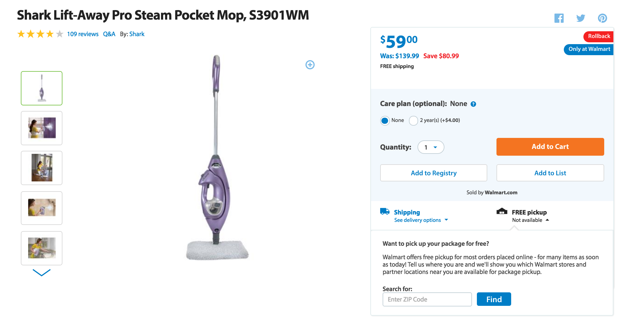This screenshot has width=644, height=323.
Task: Choose the 2 year care plan
Action: (x=414, y=120)
